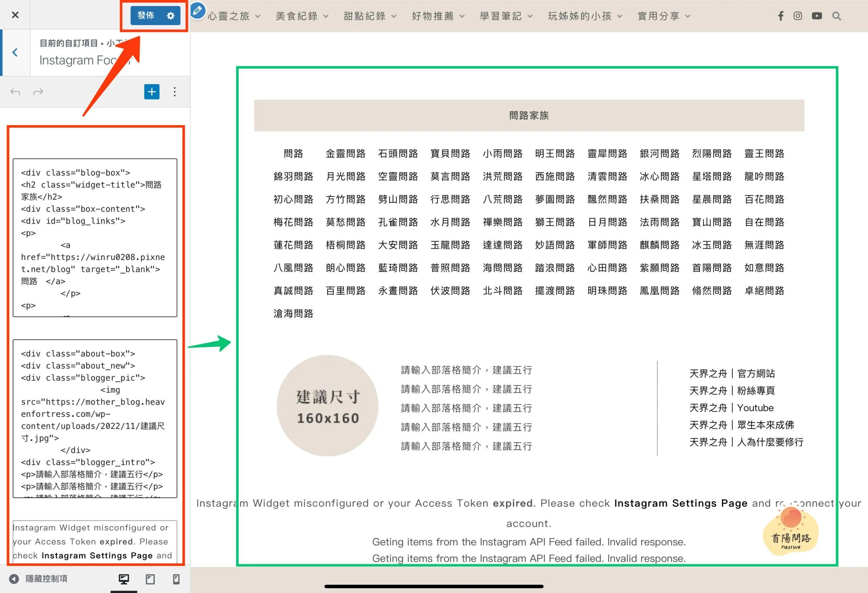
Task: Open publish settings gear icon
Action: point(171,16)
